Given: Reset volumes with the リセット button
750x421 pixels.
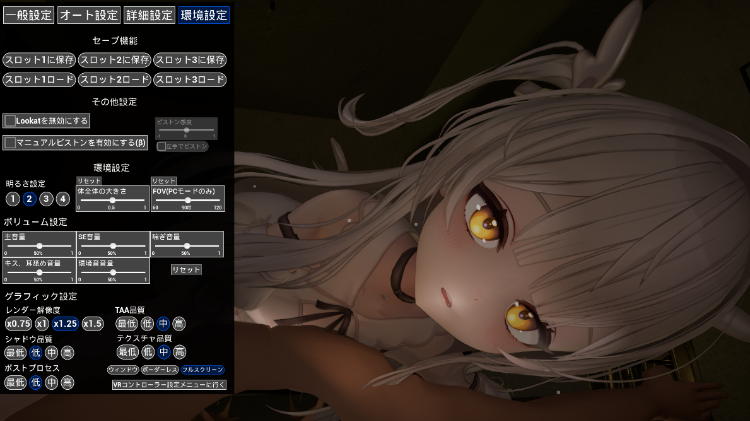Looking at the screenshot, I should [x=186, y=270].
